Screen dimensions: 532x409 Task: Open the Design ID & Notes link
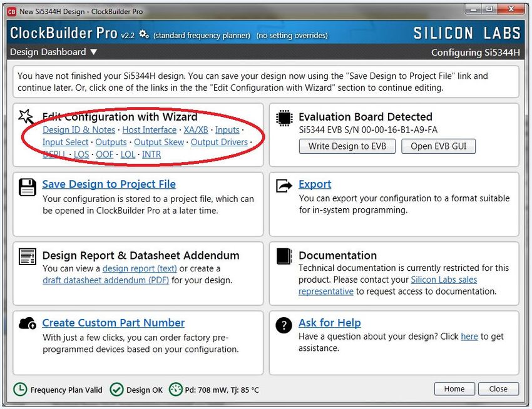click(x=79, y=130)
